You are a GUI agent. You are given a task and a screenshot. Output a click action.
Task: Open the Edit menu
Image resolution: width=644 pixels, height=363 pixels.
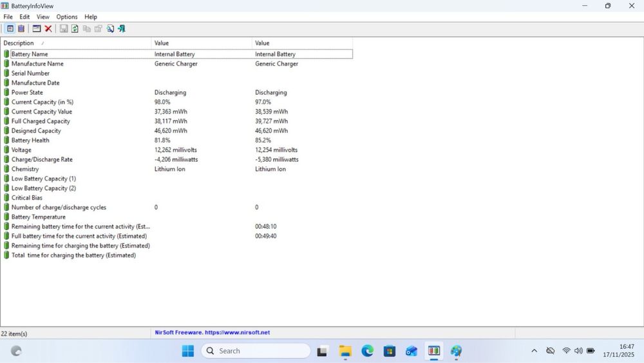tap(24, 17)
